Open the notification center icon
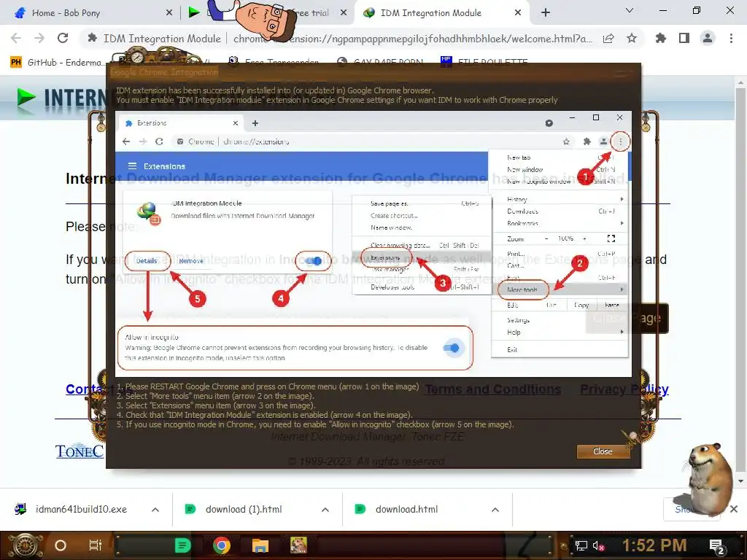Image resolution: width=747 pixels, height=560 pixels. 716,546
